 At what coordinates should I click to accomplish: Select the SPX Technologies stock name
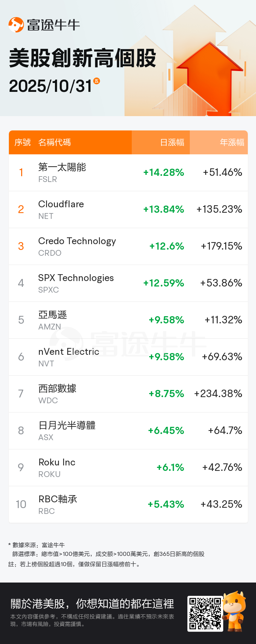pos(76,278)
